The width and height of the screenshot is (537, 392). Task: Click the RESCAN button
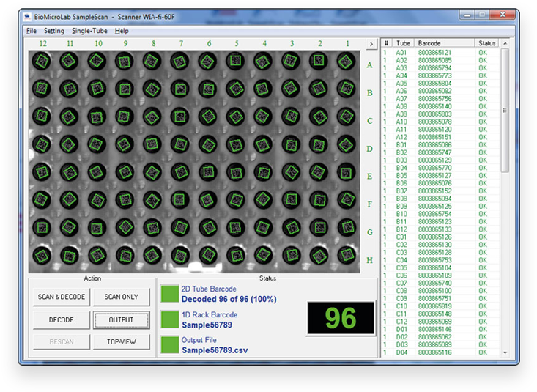click(x=62, y=341)
